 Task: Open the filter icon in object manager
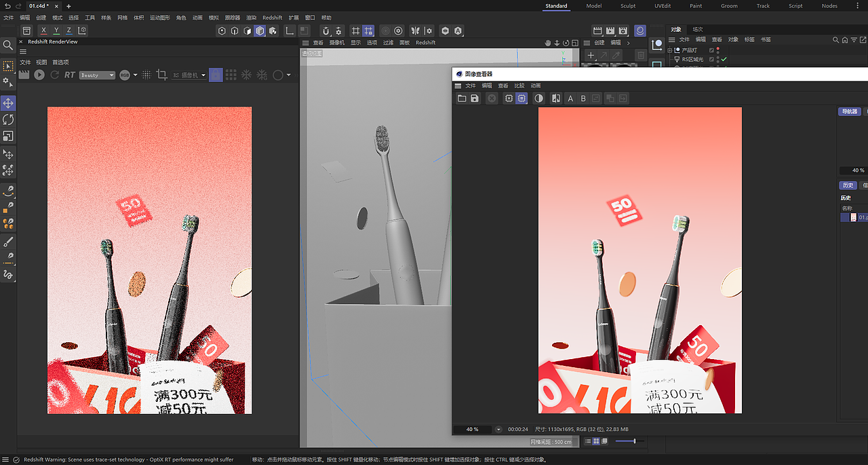(x=852, y=39)
